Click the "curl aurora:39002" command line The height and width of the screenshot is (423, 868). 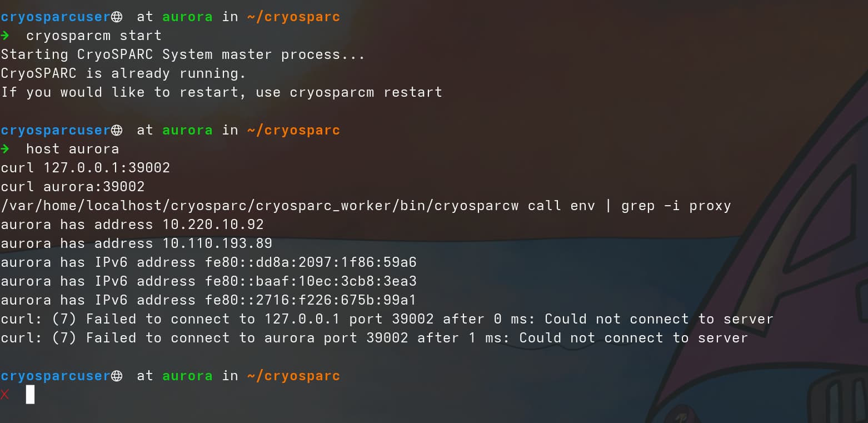click(73, 187)
